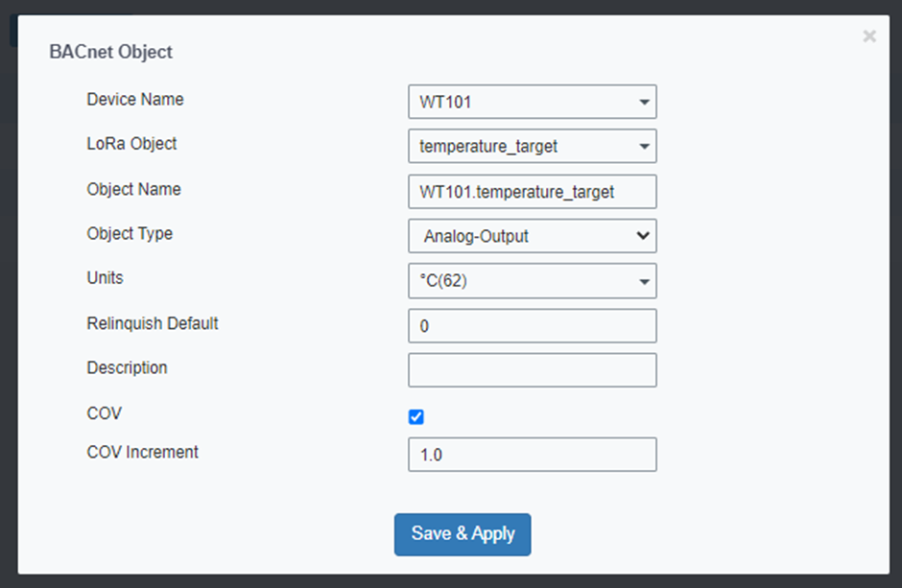Open the Object Type dropdown showing Analog-Output
Screen dimensions: 902x588
[533, 236]
